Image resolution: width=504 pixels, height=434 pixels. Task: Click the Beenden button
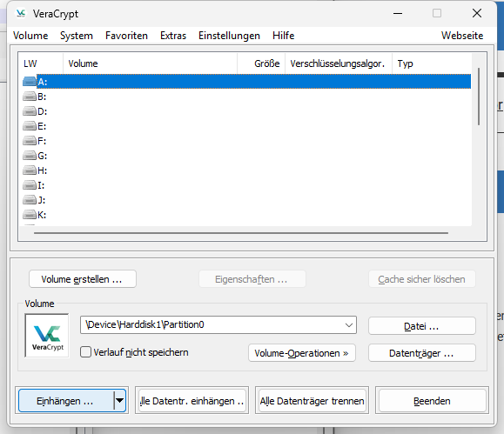pos(432,401)
